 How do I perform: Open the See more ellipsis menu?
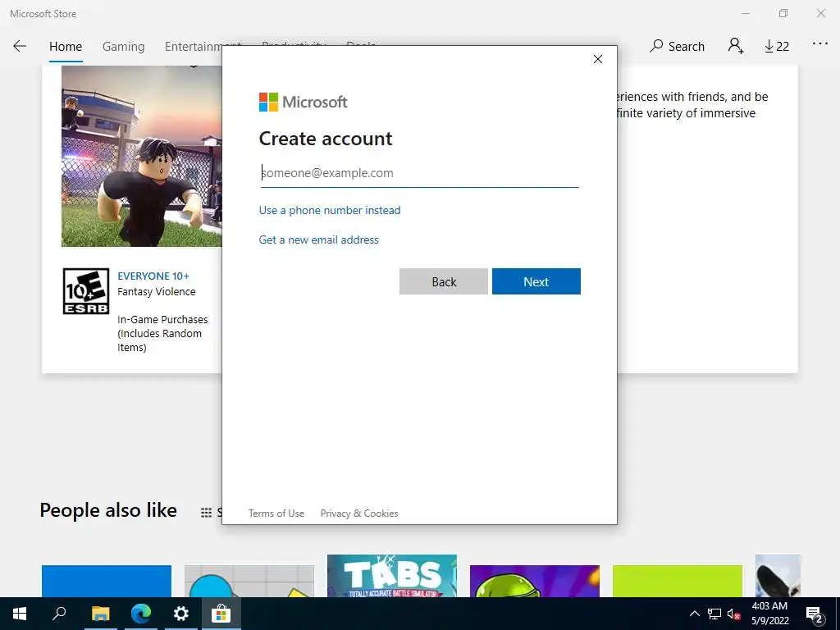[820, 44]
